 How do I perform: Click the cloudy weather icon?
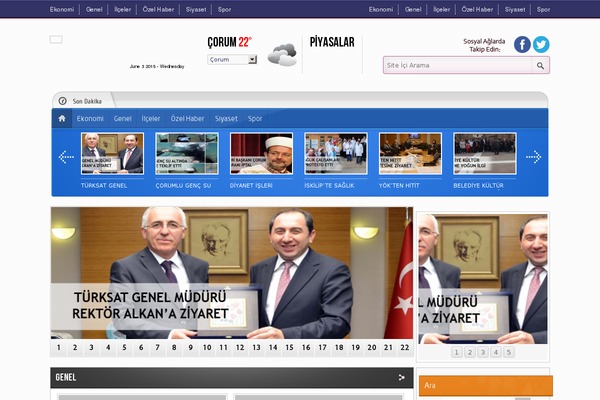pos(282,55)
